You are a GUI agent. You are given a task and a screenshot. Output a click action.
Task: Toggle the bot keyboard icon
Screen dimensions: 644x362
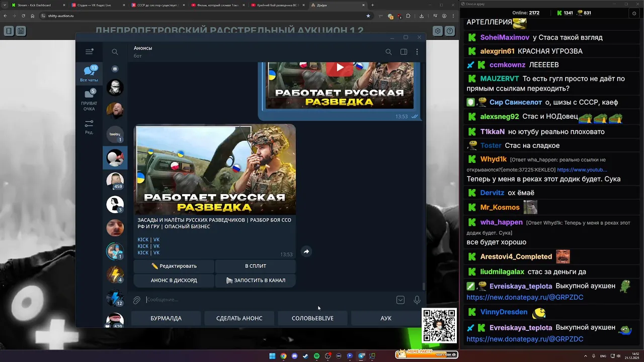tap(400, 300)
